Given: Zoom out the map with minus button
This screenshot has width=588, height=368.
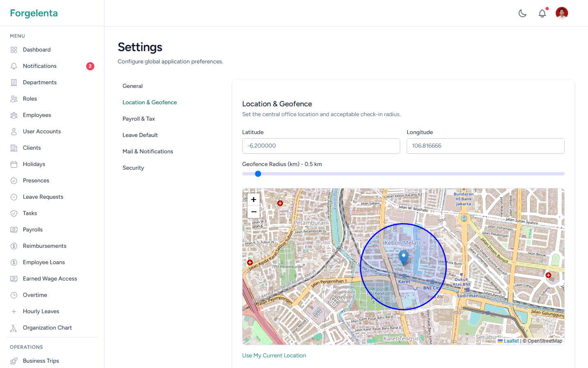Looking at the screenshot, I should click(x=254, y=212).
